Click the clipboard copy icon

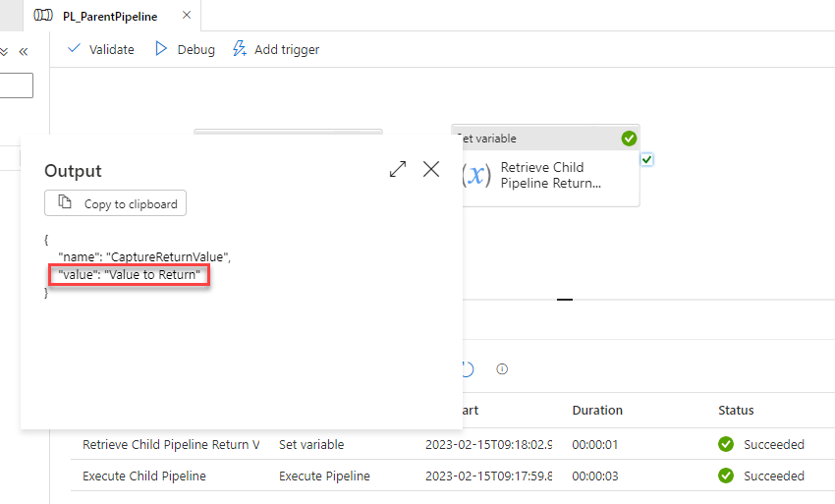point(65,202)
